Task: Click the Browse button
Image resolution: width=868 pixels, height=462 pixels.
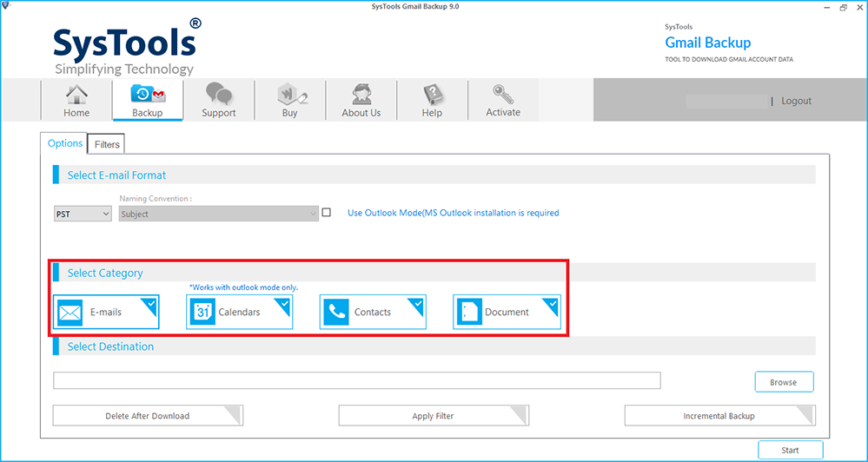Action: (784, 382)
